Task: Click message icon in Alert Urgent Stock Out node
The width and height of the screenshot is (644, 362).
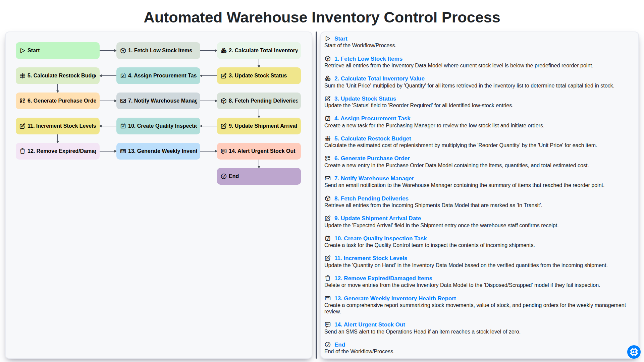Action: (x=224, y=151)
